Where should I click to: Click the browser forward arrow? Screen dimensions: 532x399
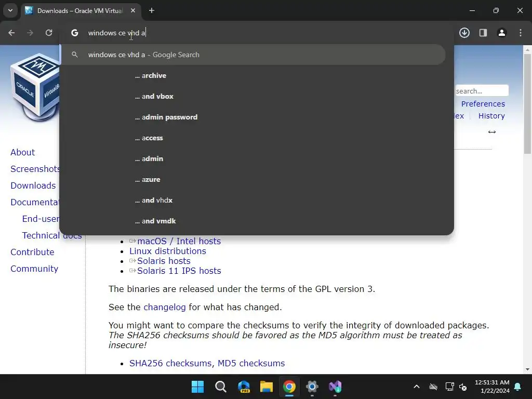tap(30, 33)
